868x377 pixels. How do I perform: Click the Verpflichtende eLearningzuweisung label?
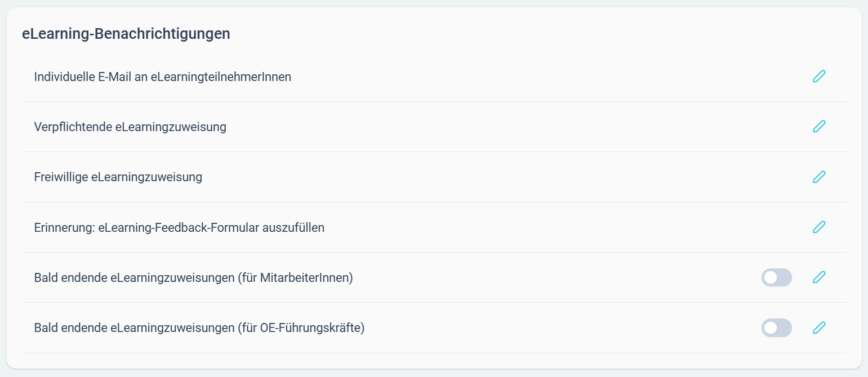[x=130, y=127]
